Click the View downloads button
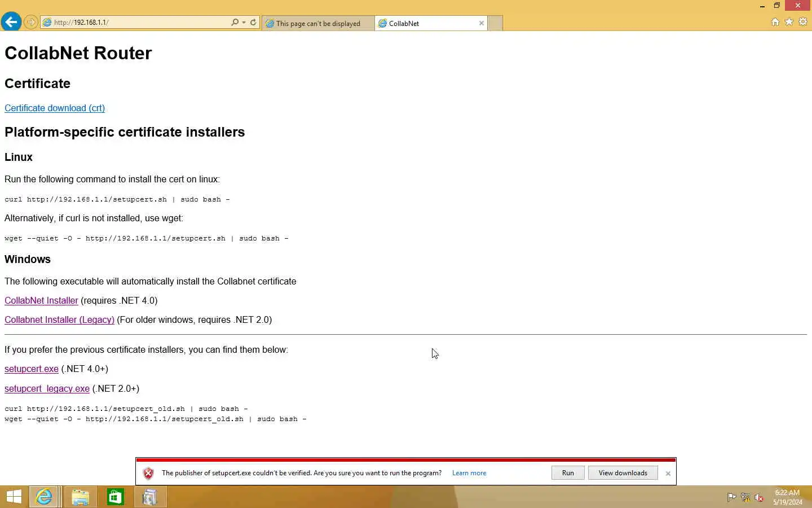The width and height of the screenshot is (812, 508). point(623,473)
